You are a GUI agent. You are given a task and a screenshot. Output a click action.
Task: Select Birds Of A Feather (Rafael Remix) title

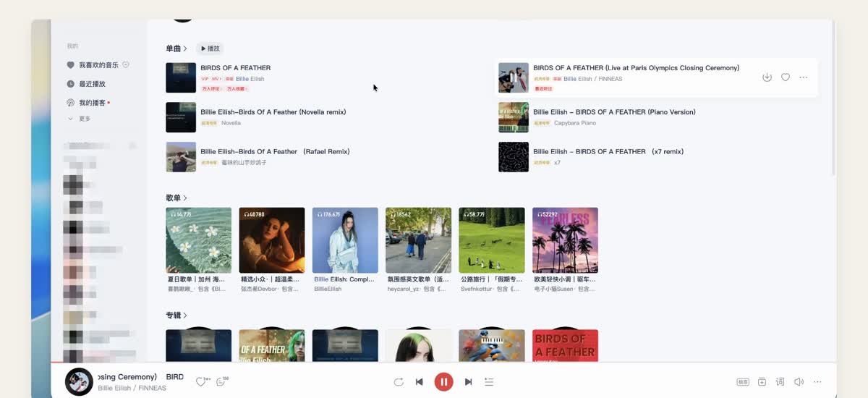tap(275, 152)
